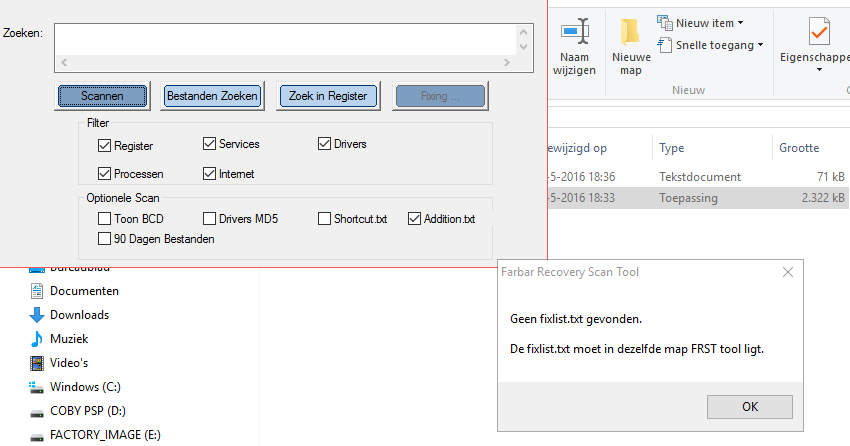Click the search box scroll down arrow
850x446 pixels.
(523, 47)
